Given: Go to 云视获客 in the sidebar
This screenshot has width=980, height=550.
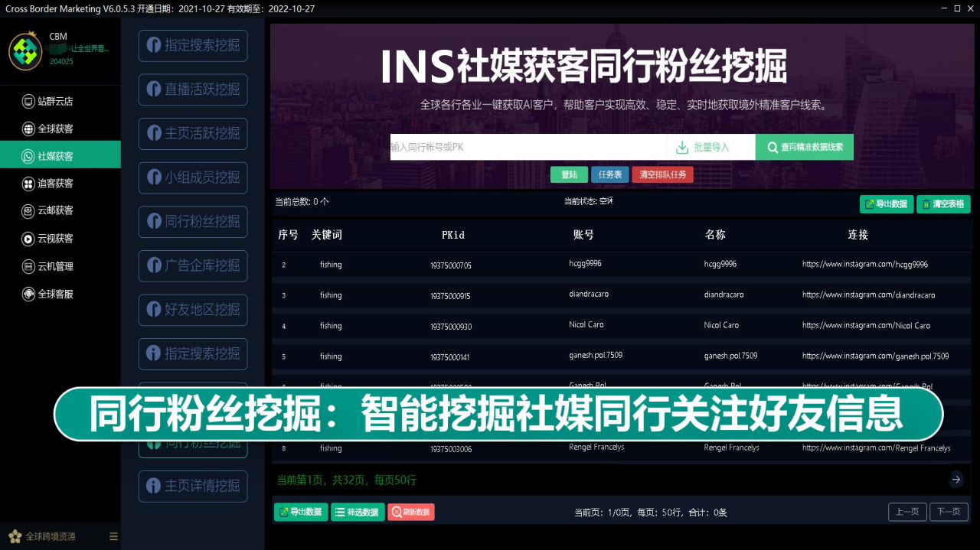Looking at the screenshot, I should pos(55,239).
